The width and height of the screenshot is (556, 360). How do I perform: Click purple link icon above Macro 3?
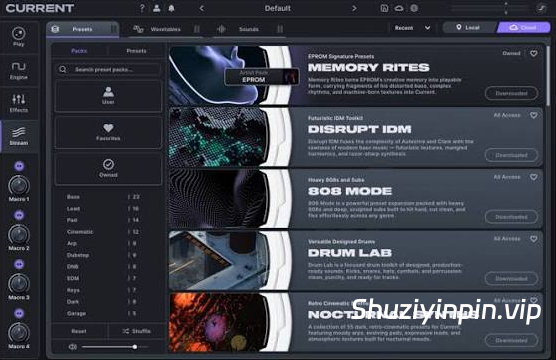tap(19, 264)
